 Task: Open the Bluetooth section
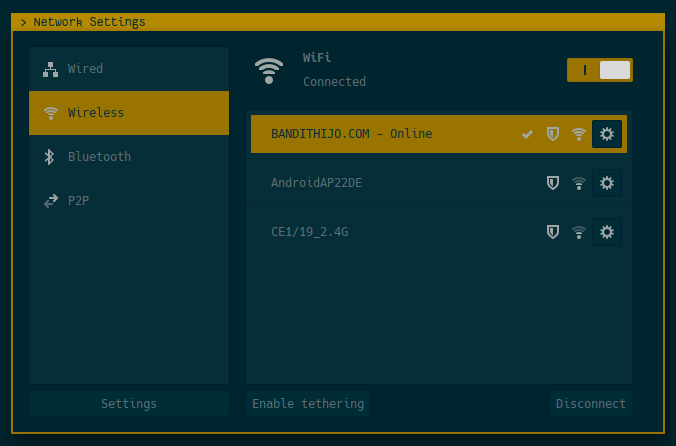129,157
